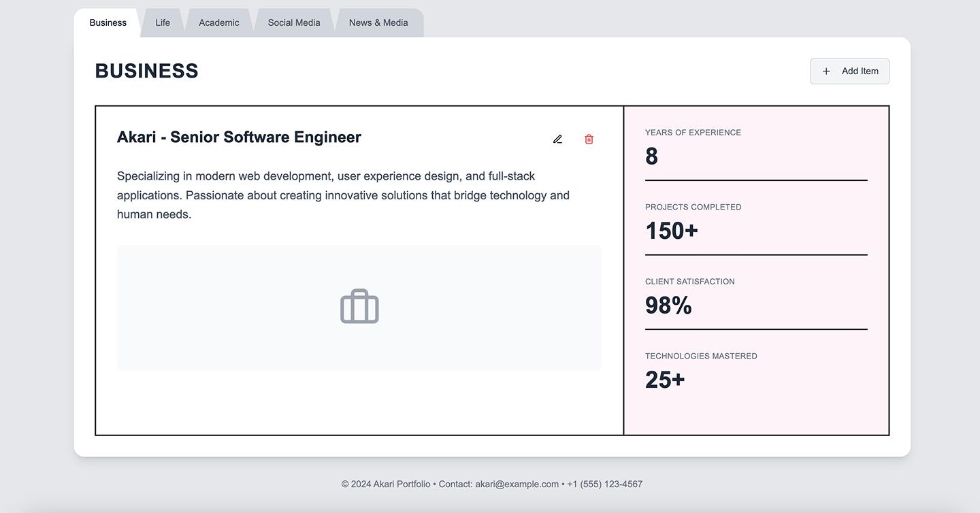This screenshot has height=513, width=980.
Task: Open the News & Media tab
Action: (378, 22)
